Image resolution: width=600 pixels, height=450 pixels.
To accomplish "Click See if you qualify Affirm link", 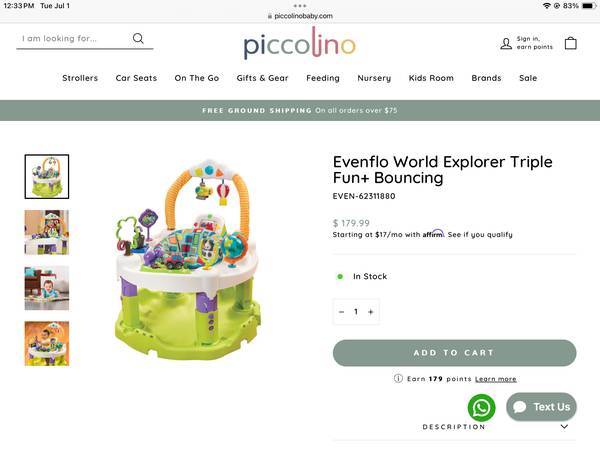I will point(480,235).
